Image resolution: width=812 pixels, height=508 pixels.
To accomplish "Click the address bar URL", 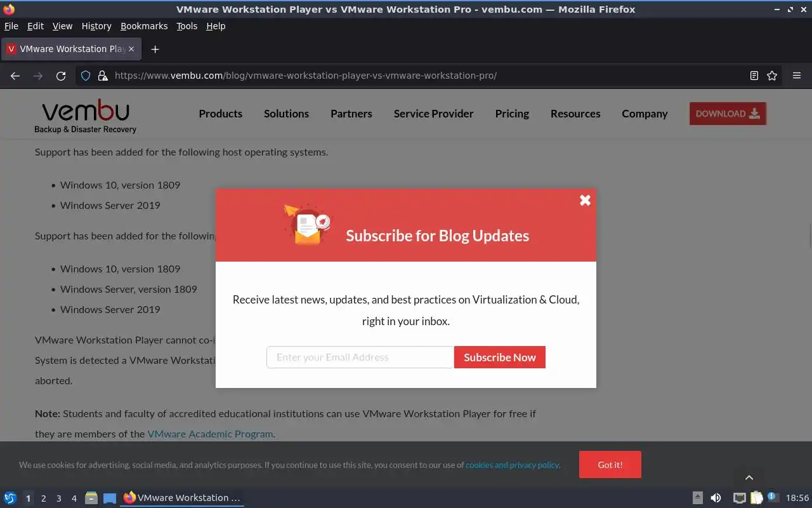I will point(305,76).
